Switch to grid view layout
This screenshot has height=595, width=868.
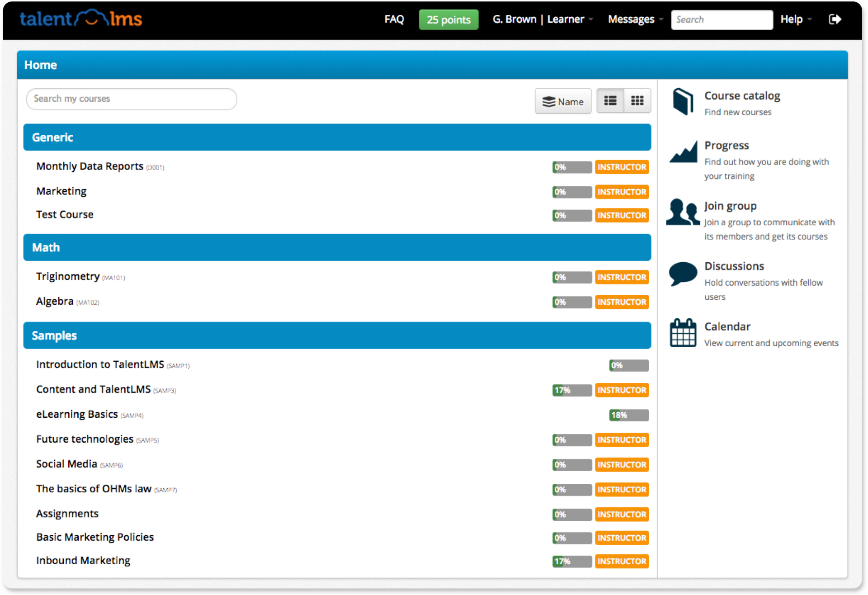coord(637,101)
